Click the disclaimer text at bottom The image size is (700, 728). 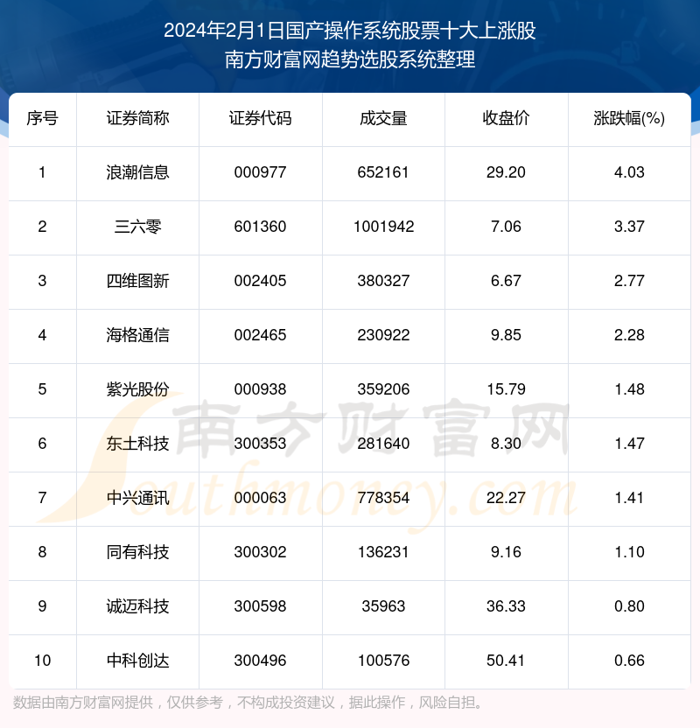pos(247,703)
